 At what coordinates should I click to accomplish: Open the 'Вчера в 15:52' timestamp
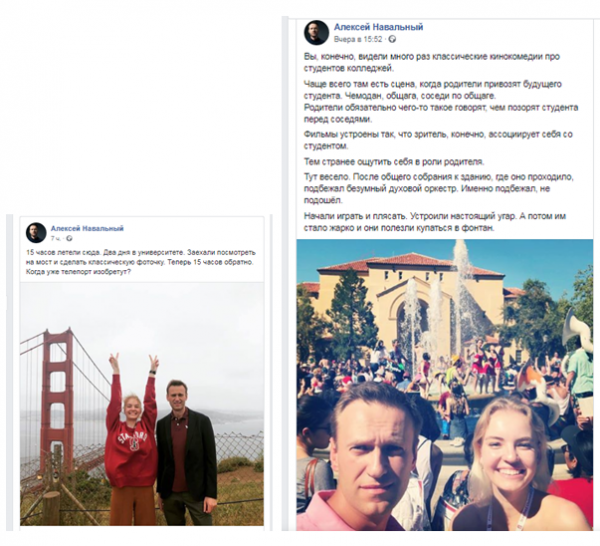click(x=358, y=39)
